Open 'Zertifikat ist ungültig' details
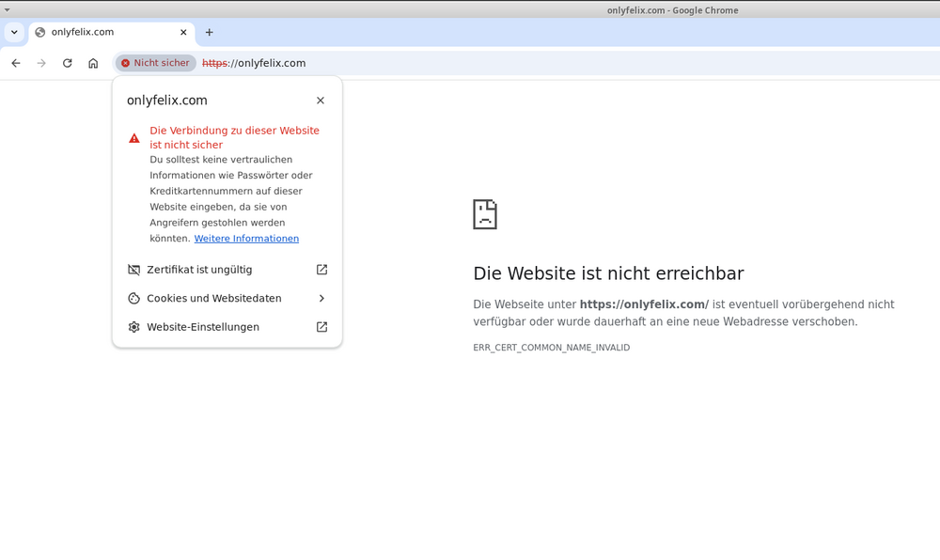The height and width of the screenshot is (560, 940). (x=227, y=270)
